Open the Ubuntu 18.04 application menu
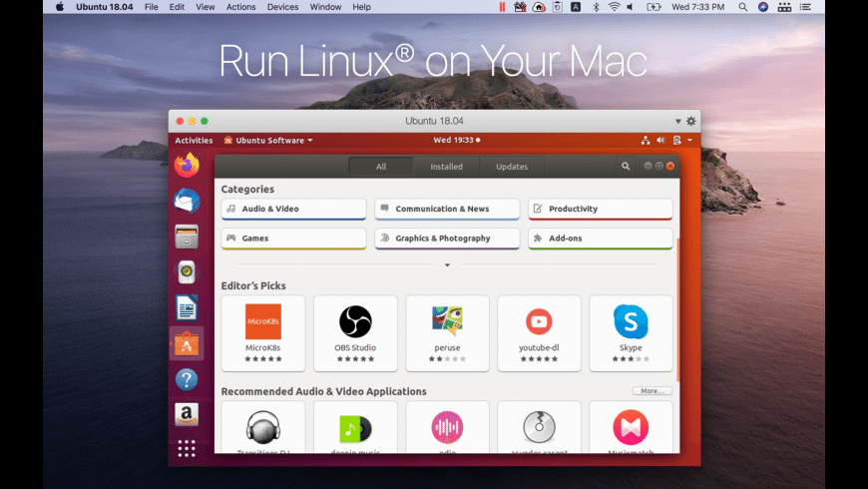Image resolution: width=868 pixels, height=489 pixels. pos(104,7)
